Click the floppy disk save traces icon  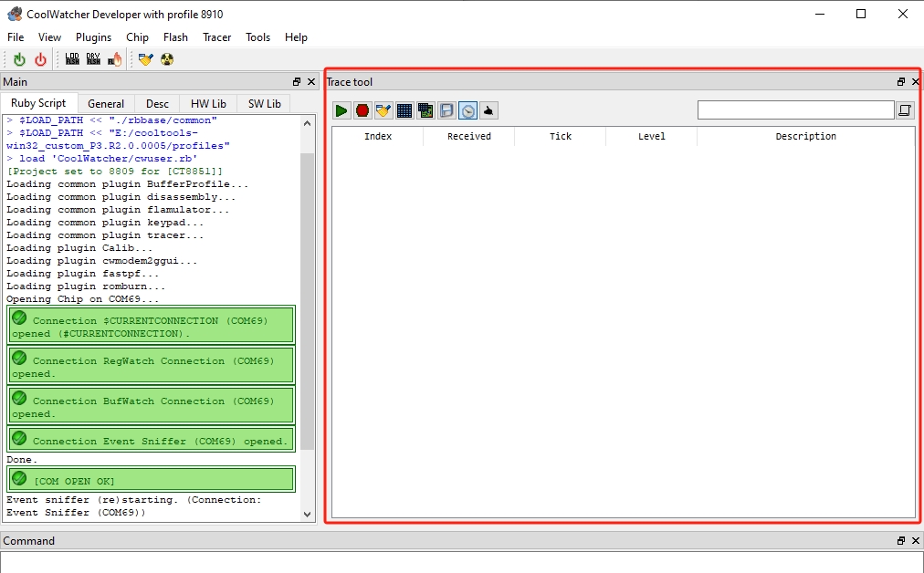(446, 110)
